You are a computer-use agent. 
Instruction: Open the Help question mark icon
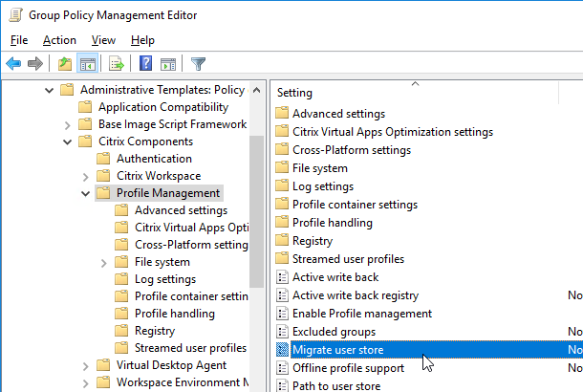(x=145, y=63)
